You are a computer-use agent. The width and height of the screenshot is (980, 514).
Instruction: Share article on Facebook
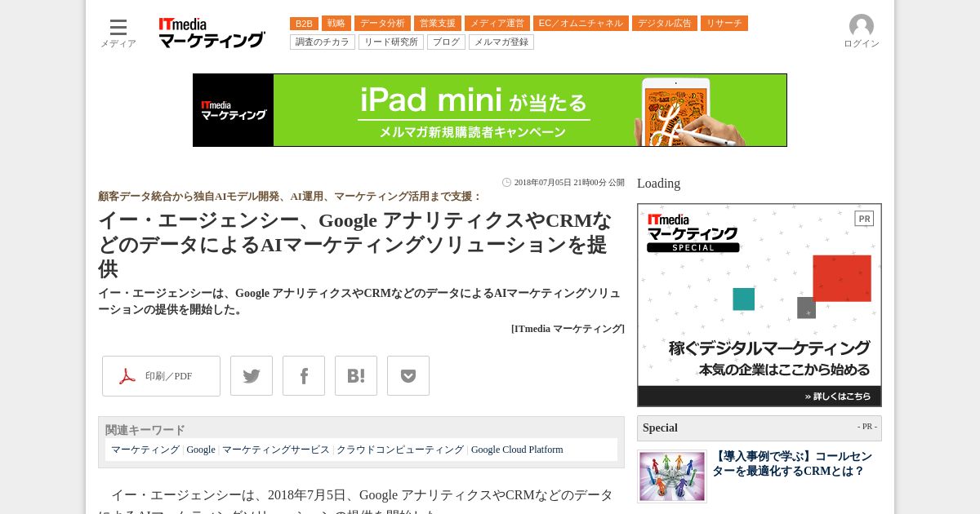304,376
